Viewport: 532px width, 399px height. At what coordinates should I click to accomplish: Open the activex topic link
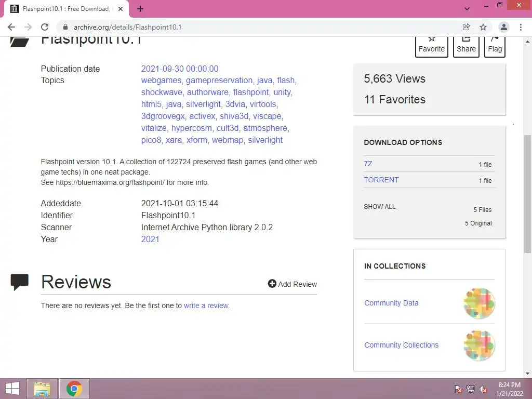pos(202,116)
